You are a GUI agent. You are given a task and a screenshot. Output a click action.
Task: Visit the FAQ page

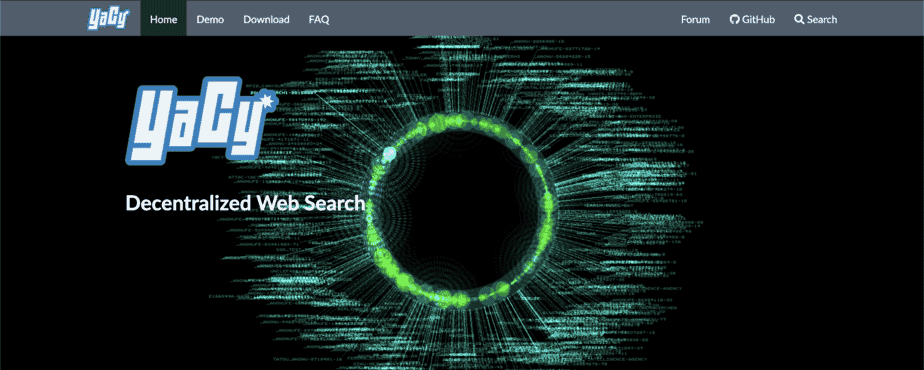319,19
